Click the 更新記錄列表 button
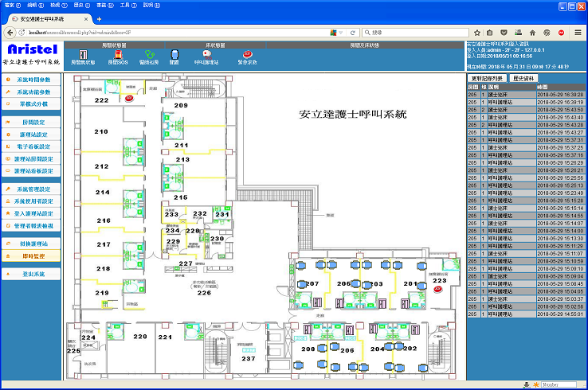This screenshot has width=588, height=390. [487, 78]
